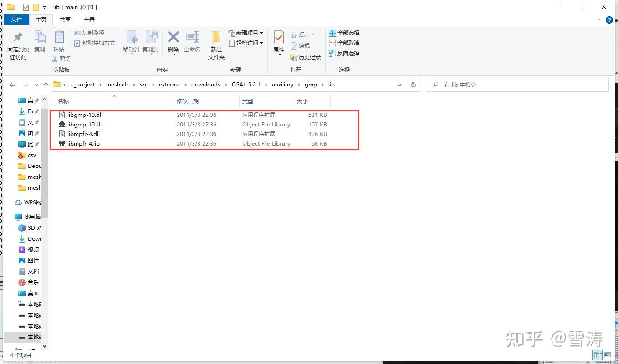Screen dimensions: 618x364
Task: Open Music (音乐) in navigation pane
Action: click(29, 283)
